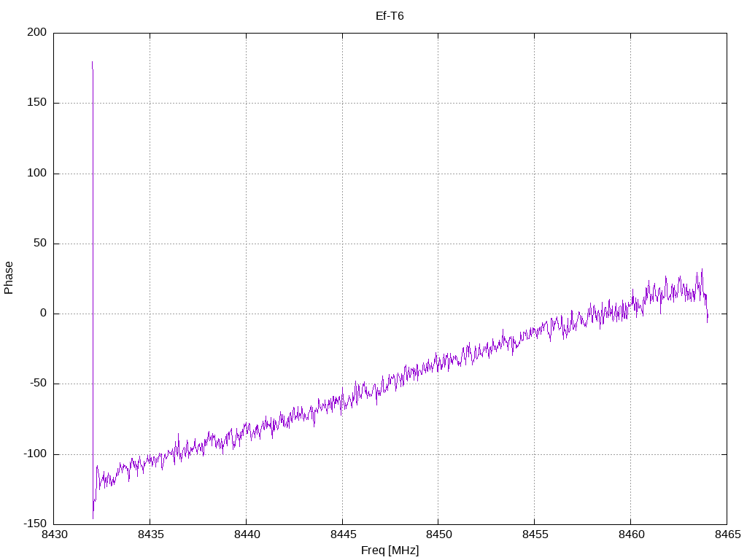Select the Phase y-axis label

(9, 278)
